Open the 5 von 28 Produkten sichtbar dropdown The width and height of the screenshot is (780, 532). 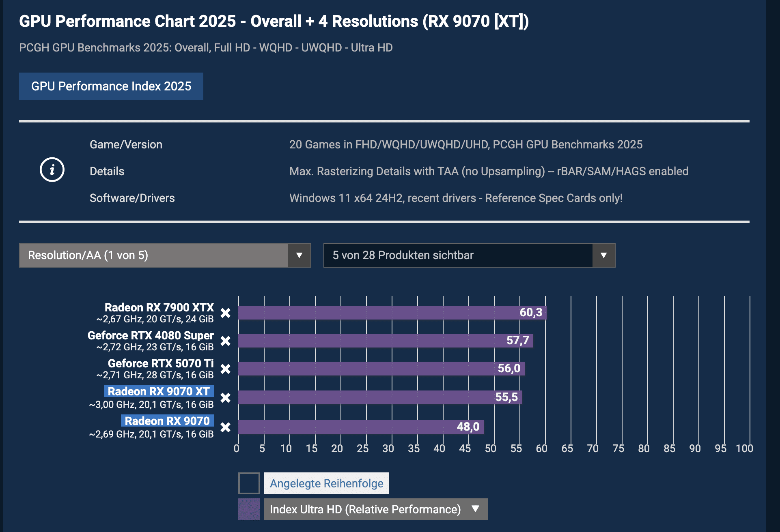pos(470,255)
